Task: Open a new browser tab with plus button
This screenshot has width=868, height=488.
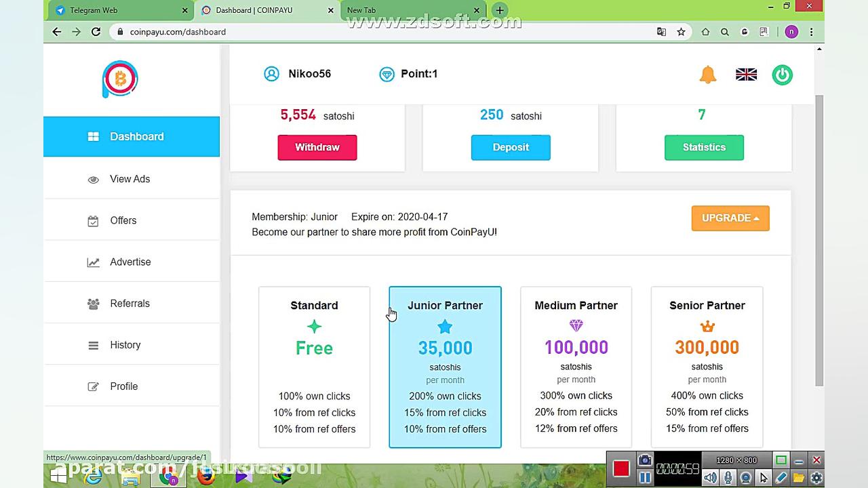Action: (499, 10)
